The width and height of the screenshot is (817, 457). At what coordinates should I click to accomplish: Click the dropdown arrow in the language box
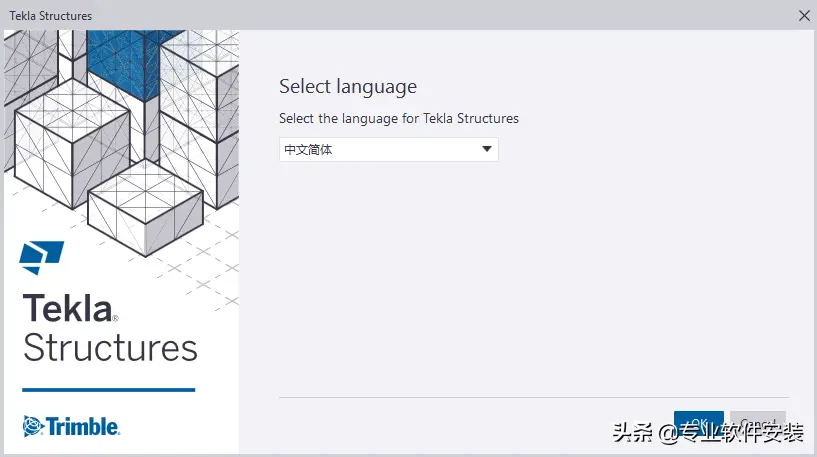(x=487, y=149)
